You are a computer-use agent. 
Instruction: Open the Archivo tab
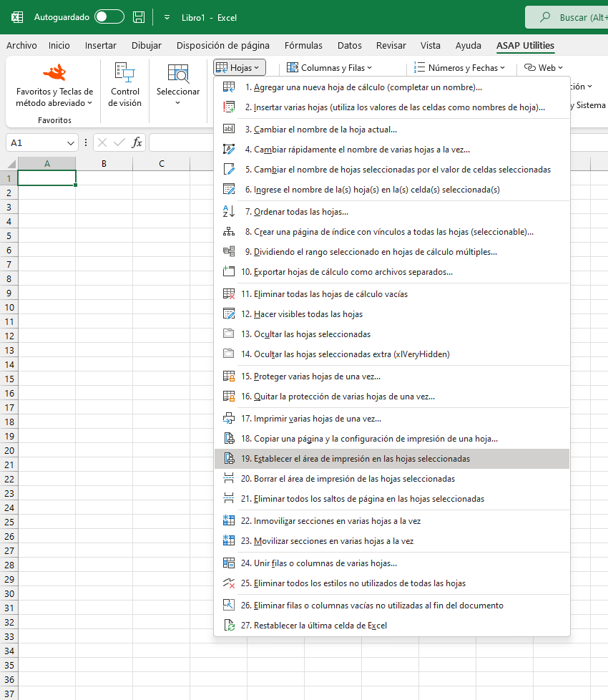pyautogui.click(x=21, y=46)
